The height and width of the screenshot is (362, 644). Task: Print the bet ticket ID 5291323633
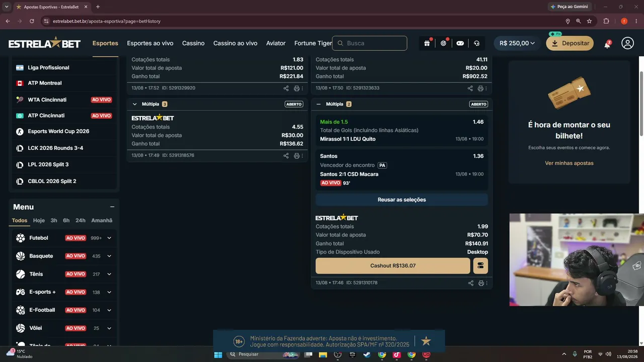pos(480,88)
